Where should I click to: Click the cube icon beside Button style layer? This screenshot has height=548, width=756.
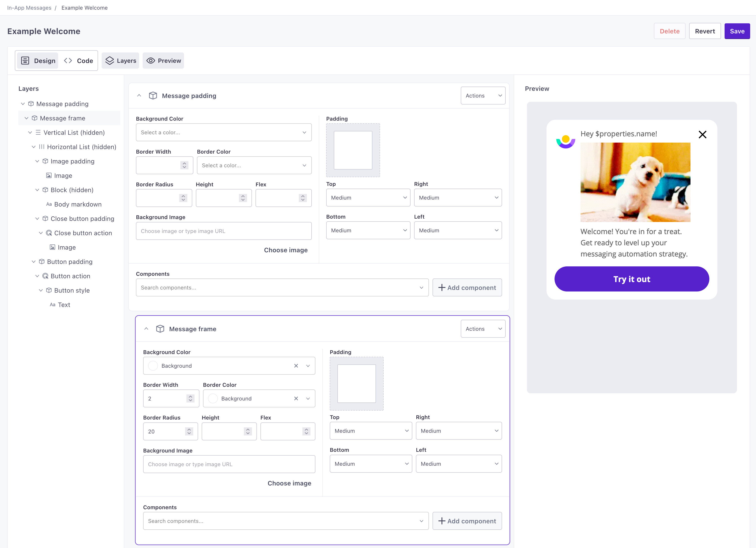pyautogui.click(x=49, y=290)
